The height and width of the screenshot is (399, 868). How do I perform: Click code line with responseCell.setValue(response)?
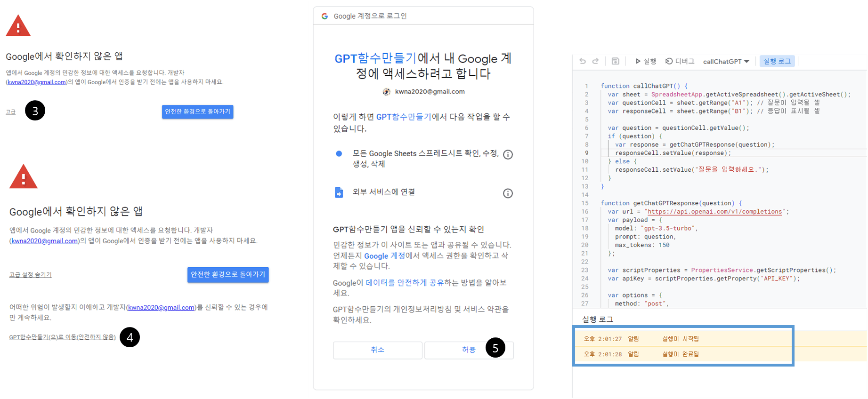click(673, 153)
